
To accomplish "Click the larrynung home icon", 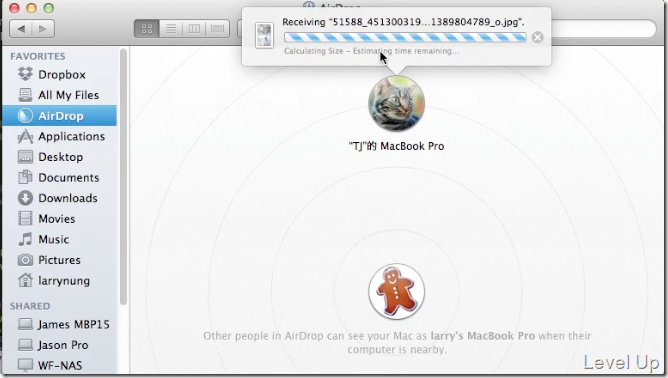I will [25, 280].
